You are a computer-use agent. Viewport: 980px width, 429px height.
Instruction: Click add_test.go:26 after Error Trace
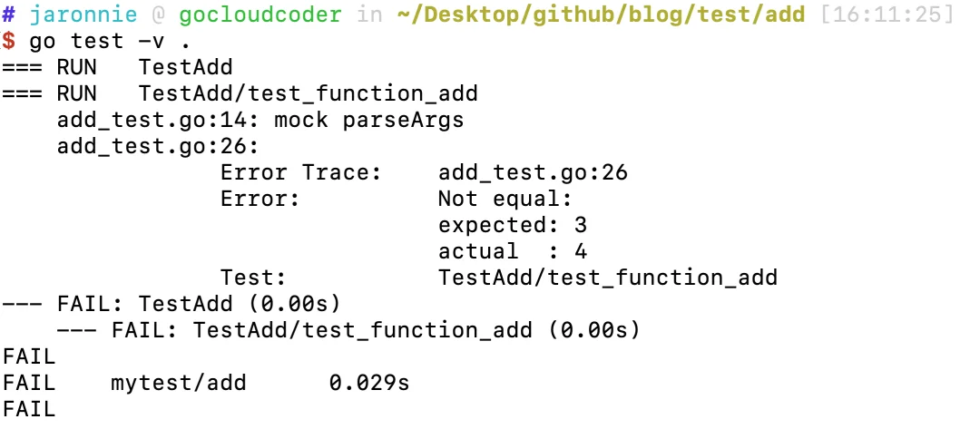pos(534,172)
